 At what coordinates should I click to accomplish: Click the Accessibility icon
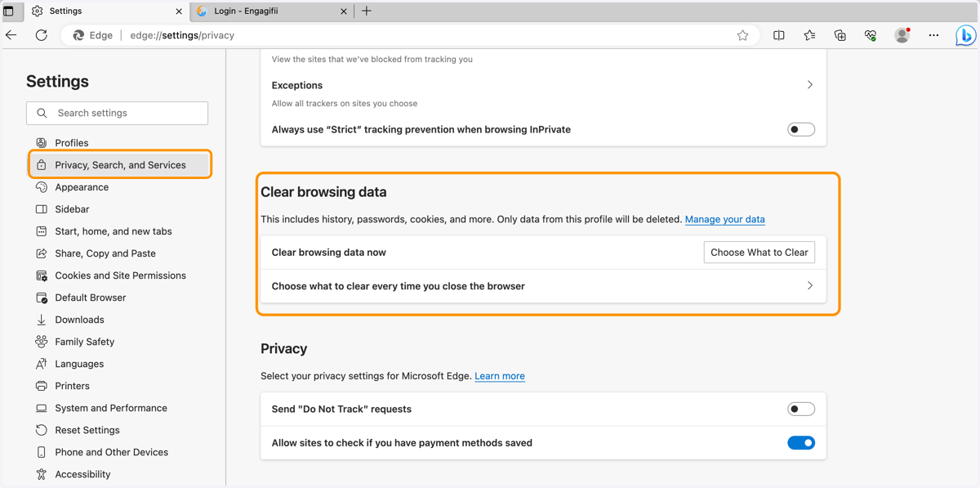click(42, 474)
